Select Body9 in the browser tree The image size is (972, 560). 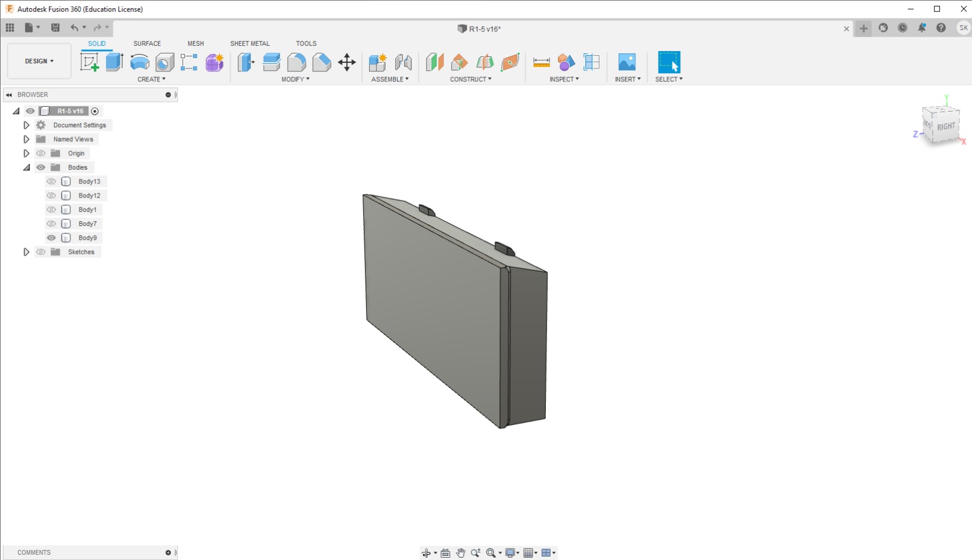coord(88,238)
